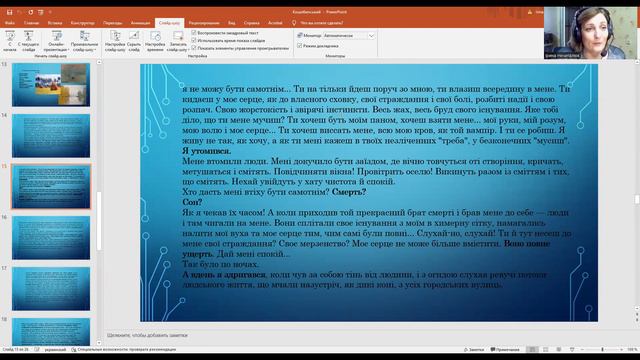
Task: Click the Redo/Repeat icon in quick access toolbar
Action: [30, 12]
